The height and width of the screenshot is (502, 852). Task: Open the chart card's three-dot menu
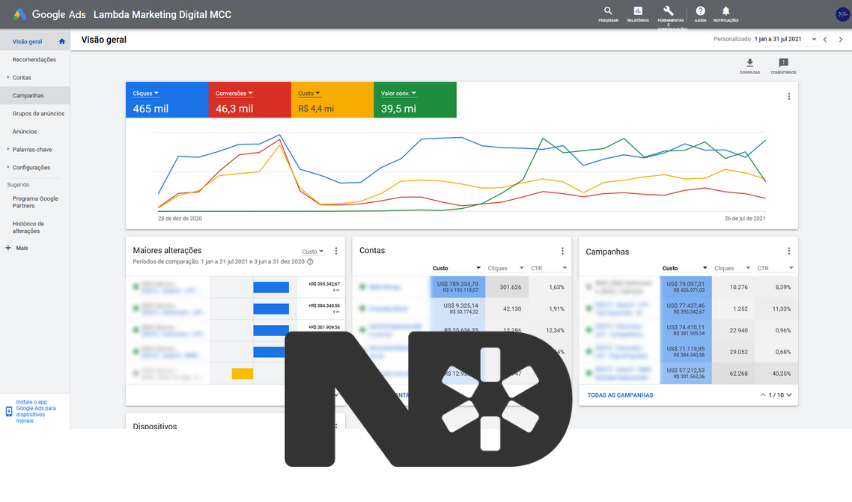(788, 97)
